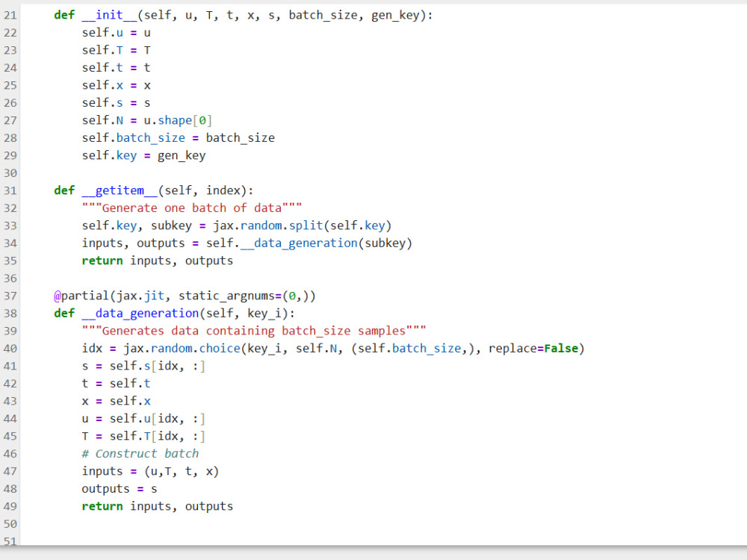The image size is (747, 560).
Task: Click 'return inputs, outputs' on line 49
Action: click(157, 507)
